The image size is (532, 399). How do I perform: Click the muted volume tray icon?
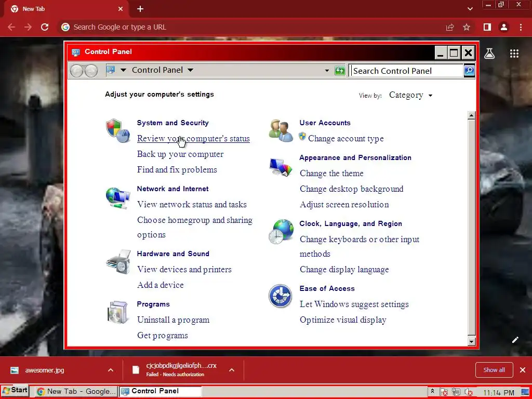click(468, 392)
